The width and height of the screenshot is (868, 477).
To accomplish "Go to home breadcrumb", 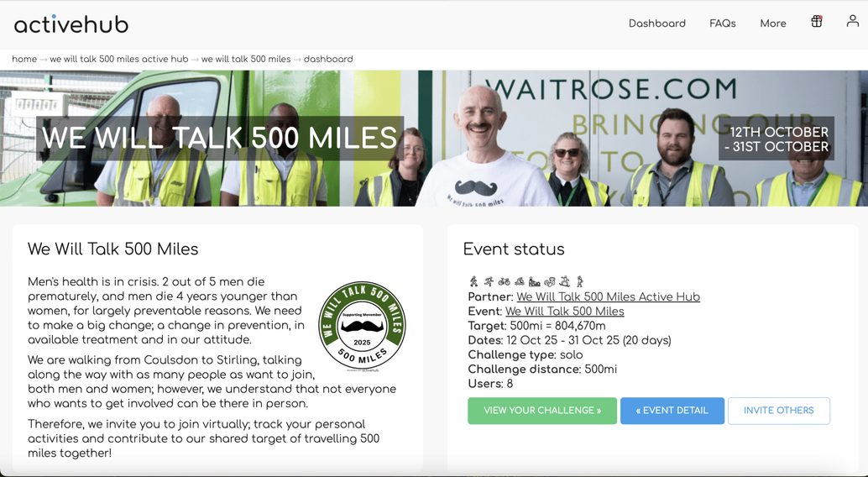I will point(24,60).
